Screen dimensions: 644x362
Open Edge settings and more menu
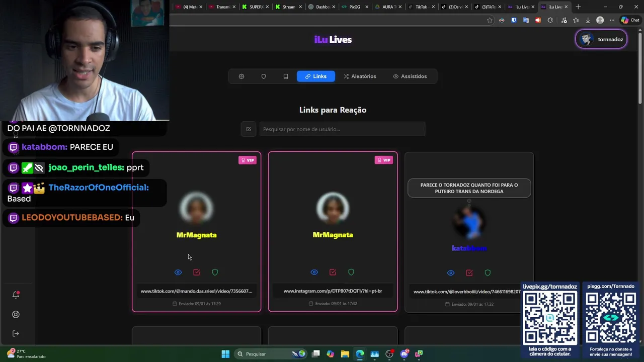[612, 20]
